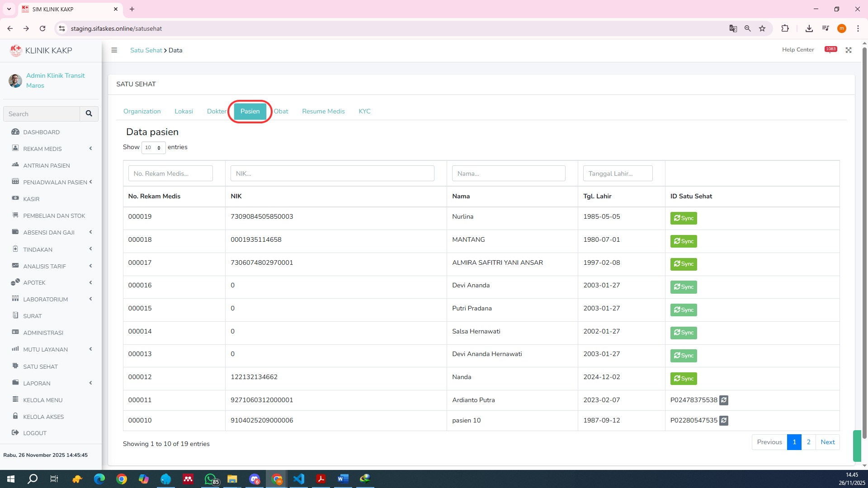Click the hamburger sidebar toggle icon
The height and width of the screenshot is (488, 868).
pos(114,50)
